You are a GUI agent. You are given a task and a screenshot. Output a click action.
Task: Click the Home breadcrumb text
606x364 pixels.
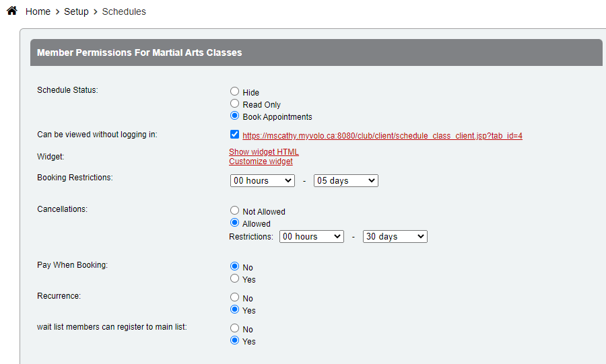pos(38,11)
